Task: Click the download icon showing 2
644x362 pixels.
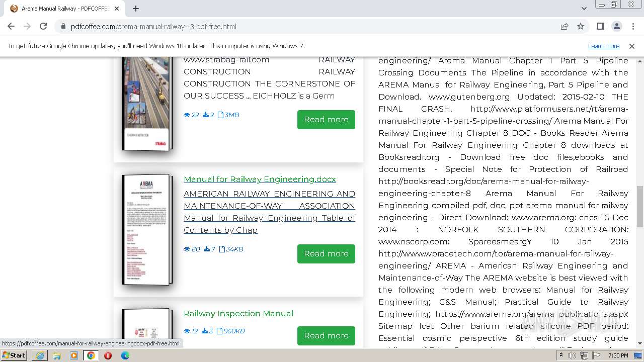Action: pos(205,115)
